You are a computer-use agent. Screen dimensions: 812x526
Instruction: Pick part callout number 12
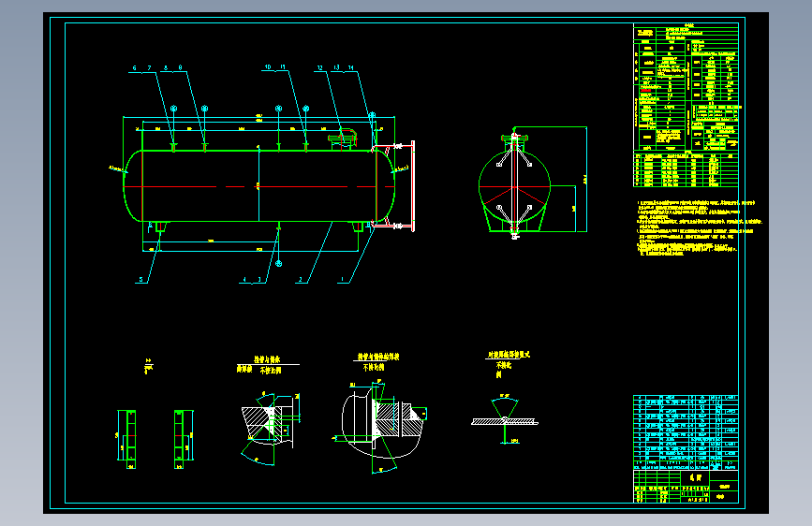pyautogui.click(x=319, y=67)
